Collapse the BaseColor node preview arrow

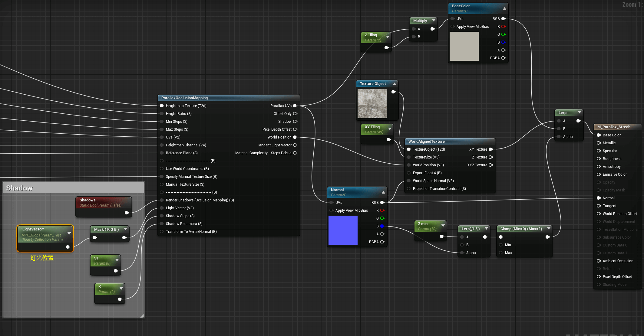coord(504,8)
